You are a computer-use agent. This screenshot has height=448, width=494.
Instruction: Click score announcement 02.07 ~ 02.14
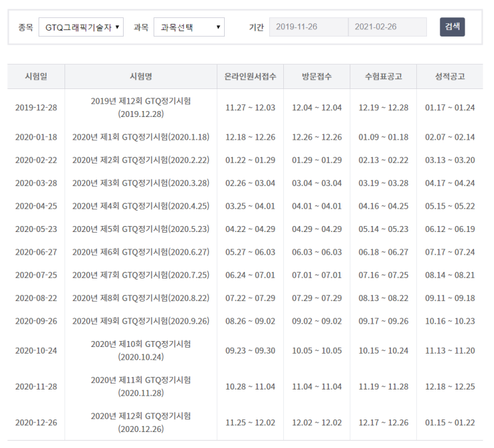(450, 138)
